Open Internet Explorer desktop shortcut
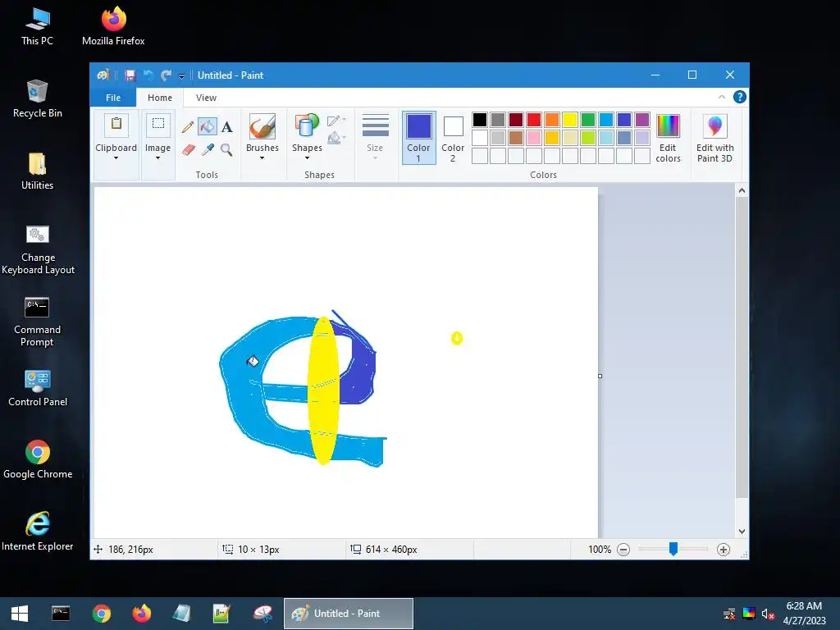The width and height of the screenshot is (840, 630). [38, 532]
